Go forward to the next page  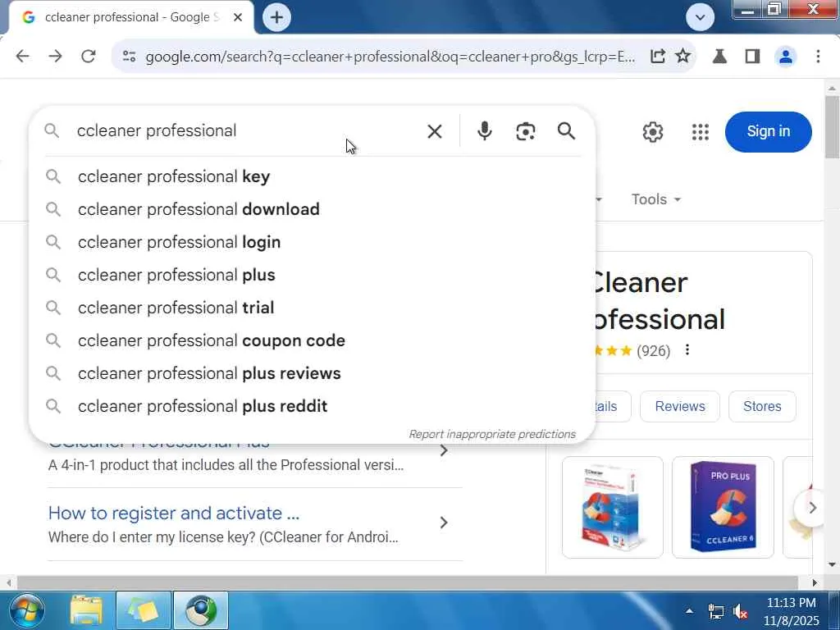(x=55, y=57)
